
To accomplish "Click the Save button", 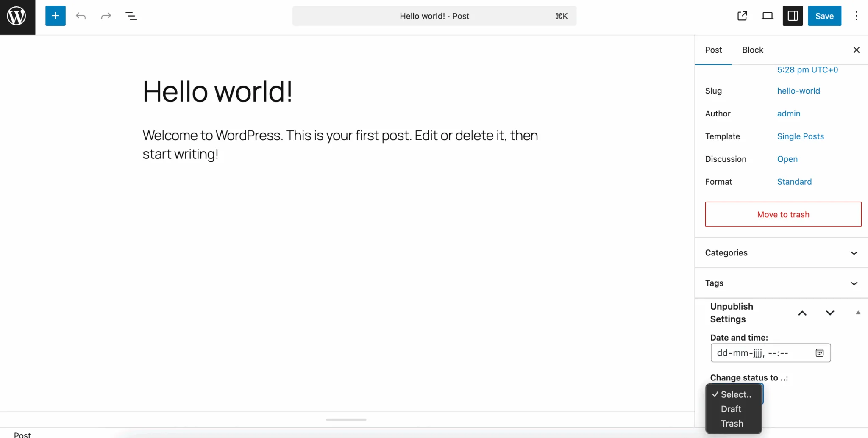I will click(824, 16).
